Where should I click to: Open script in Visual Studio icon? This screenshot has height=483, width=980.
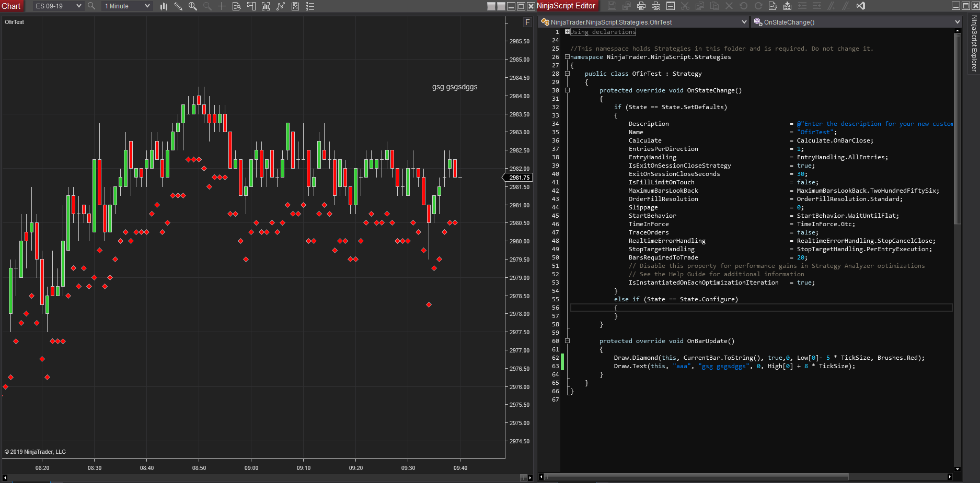860,6
